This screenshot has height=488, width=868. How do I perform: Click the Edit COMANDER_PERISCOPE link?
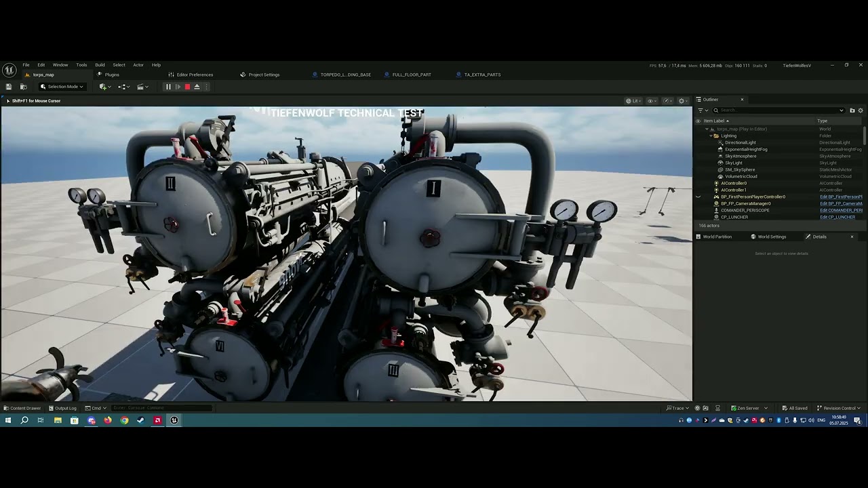tap(841, 210)
